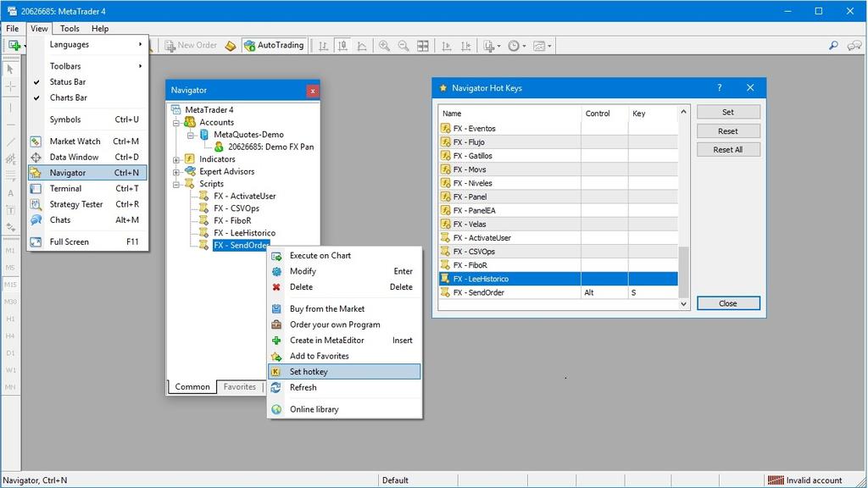Open the search magnifier in the toolbar
The image size is (868, 488).
pos(833,46)
